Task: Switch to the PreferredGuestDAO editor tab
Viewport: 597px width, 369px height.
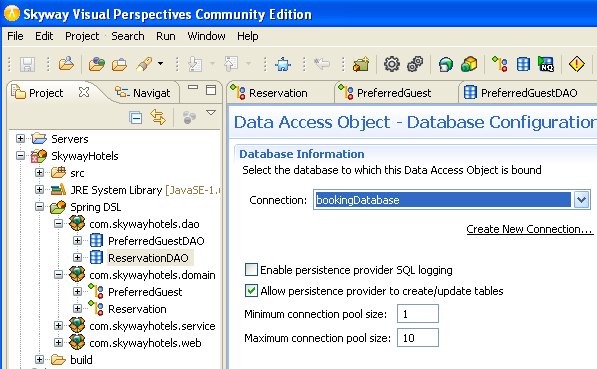Action: point(521,93)
